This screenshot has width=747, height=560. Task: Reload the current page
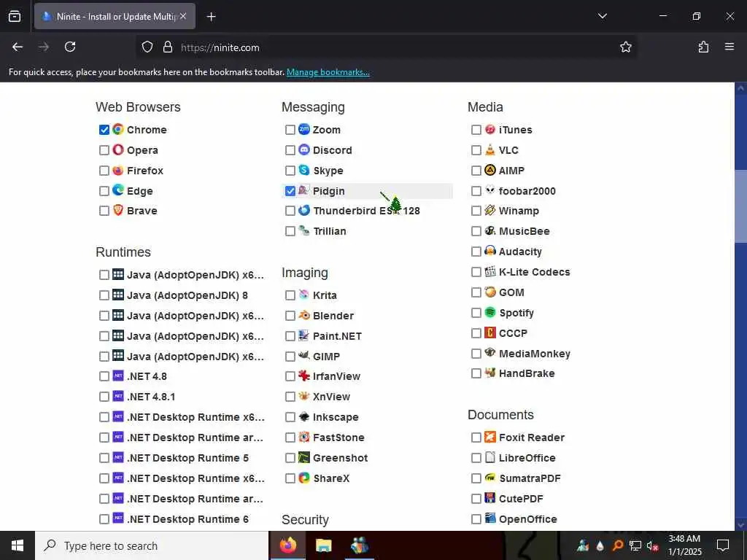tap(70, 47)
